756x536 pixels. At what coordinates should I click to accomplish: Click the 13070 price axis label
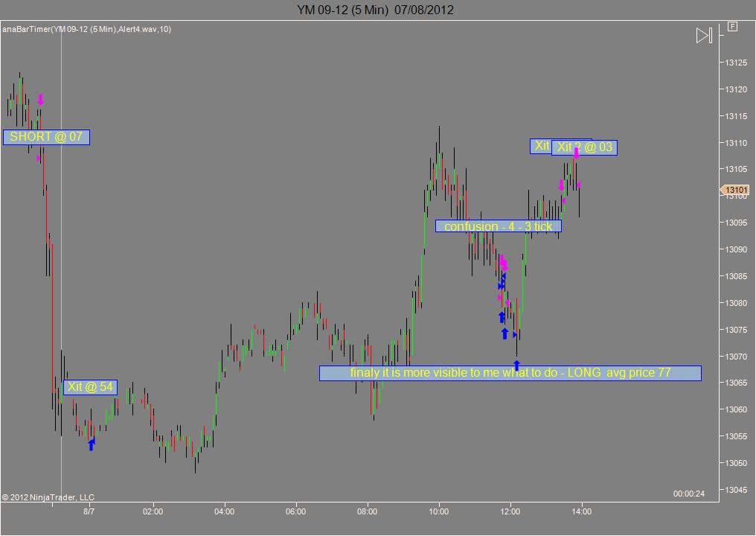[x=736, y=357]
